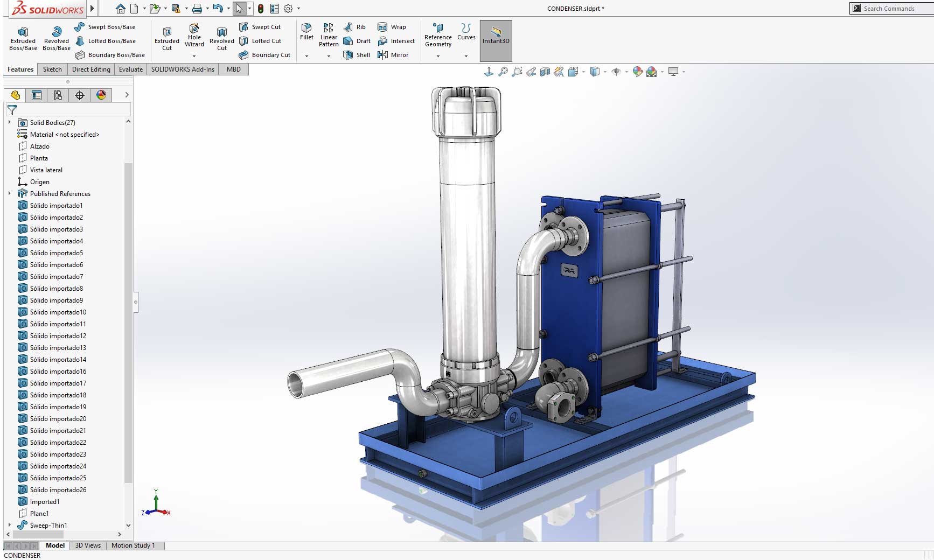This screenshot has height=560, width=934.
Task: Expand the Published References node
Action: (x=10, y=193)
